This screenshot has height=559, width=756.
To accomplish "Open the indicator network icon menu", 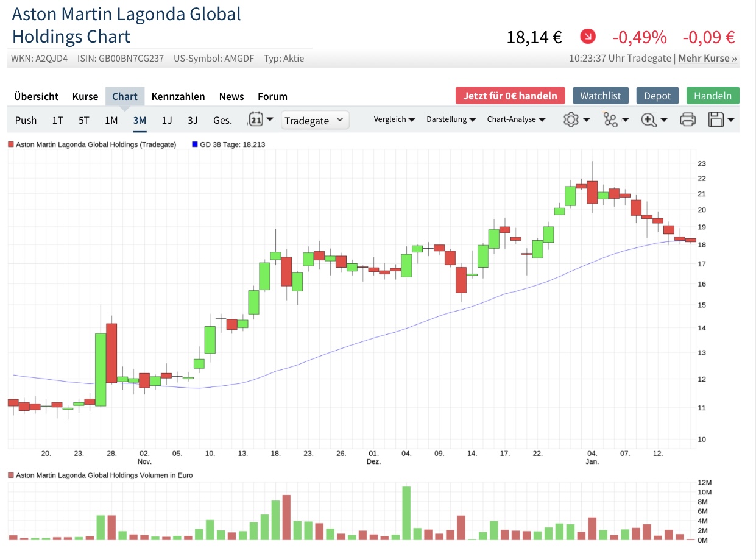I will coord(615,119).
